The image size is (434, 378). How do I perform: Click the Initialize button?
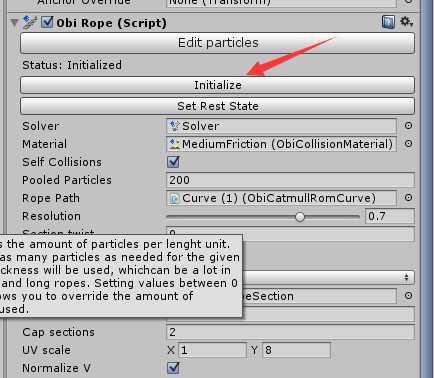217,85
